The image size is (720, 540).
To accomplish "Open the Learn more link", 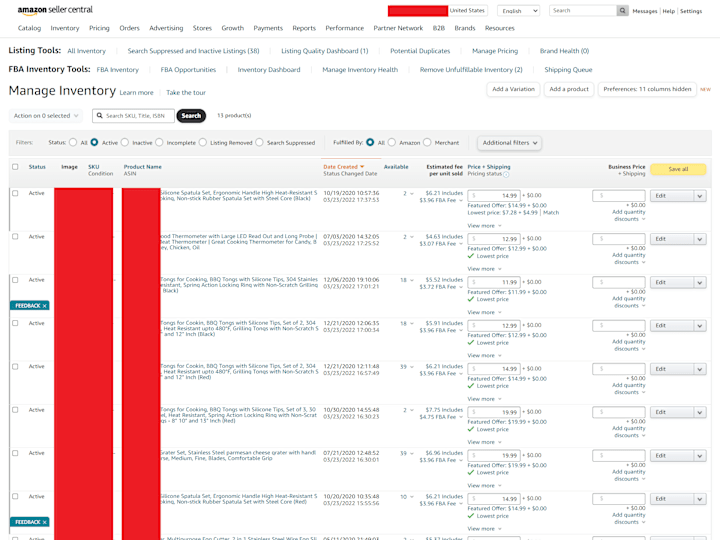I will point(136,93).
